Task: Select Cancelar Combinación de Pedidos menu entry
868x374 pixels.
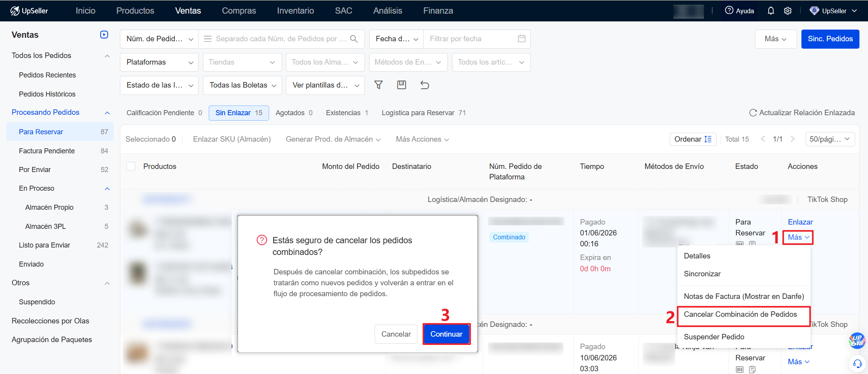Action: point(740,314)
